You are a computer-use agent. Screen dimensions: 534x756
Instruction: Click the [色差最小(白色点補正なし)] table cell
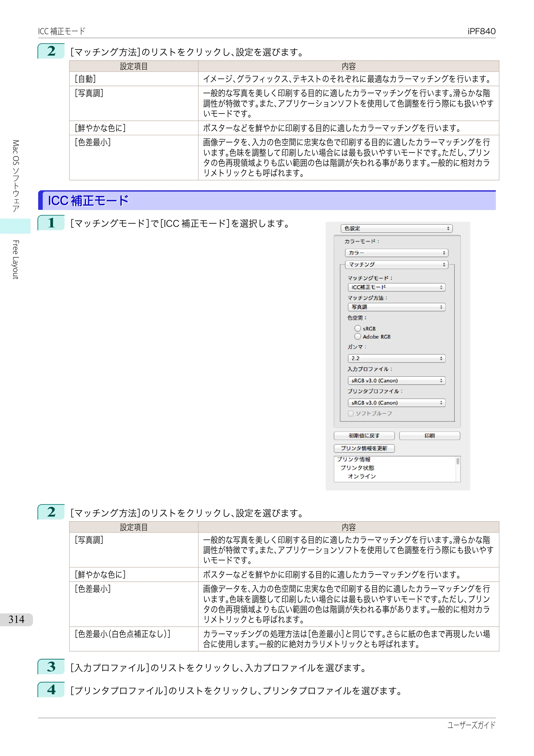pyautogui.click(x=133, y=639)
